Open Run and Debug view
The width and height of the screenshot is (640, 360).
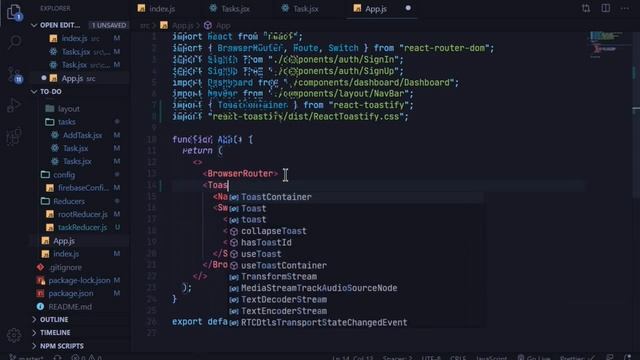pos(14,105)
